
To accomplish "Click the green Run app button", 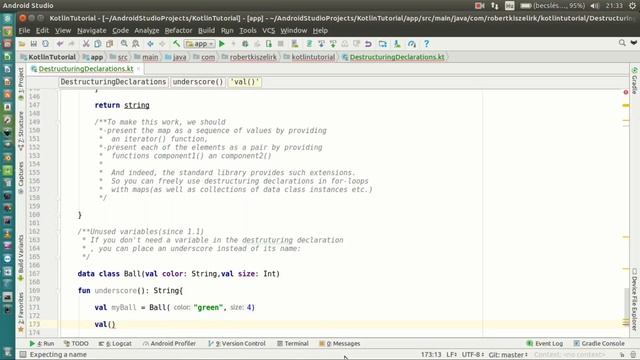I will [222, 44].
